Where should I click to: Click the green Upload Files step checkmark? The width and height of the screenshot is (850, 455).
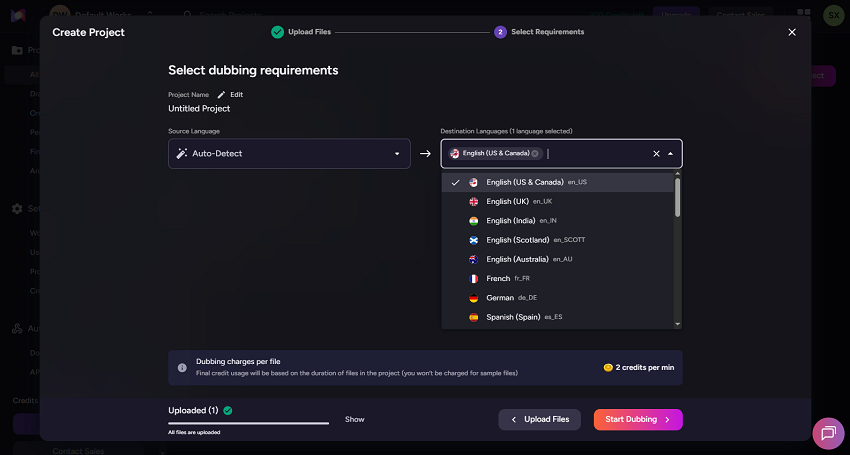[277, 32]
